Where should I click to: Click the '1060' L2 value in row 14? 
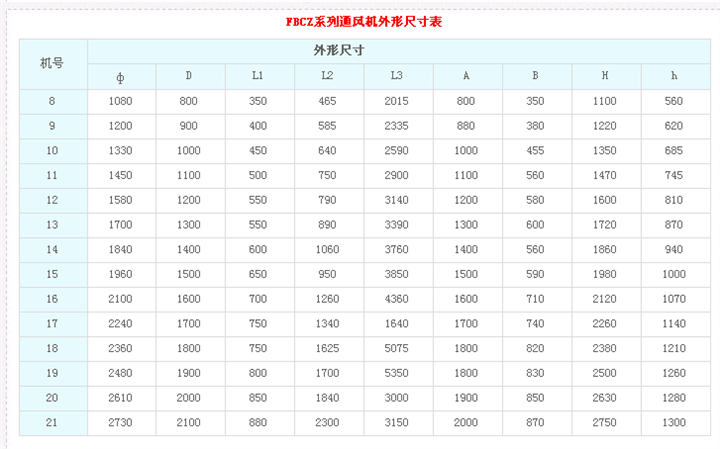coord(327,250)
